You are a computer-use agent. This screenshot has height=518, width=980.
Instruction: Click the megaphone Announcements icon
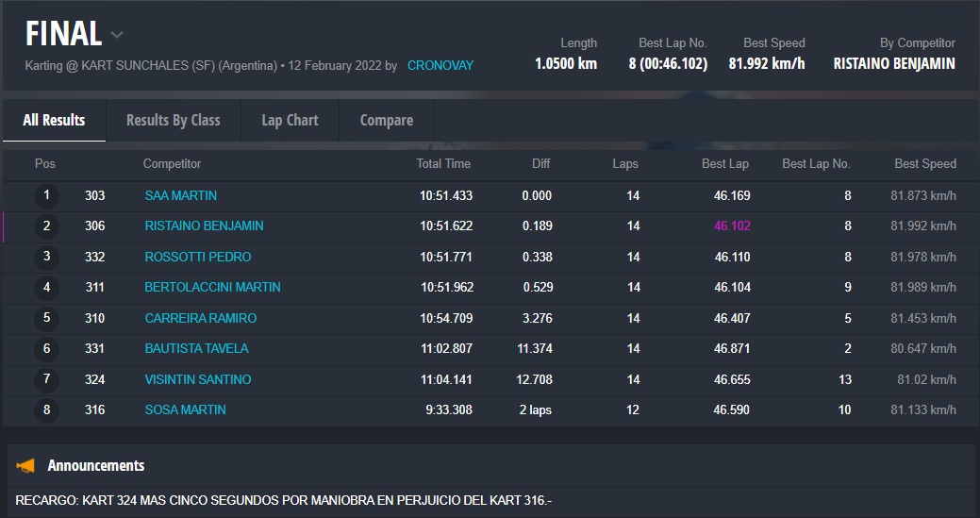(25, 465)
